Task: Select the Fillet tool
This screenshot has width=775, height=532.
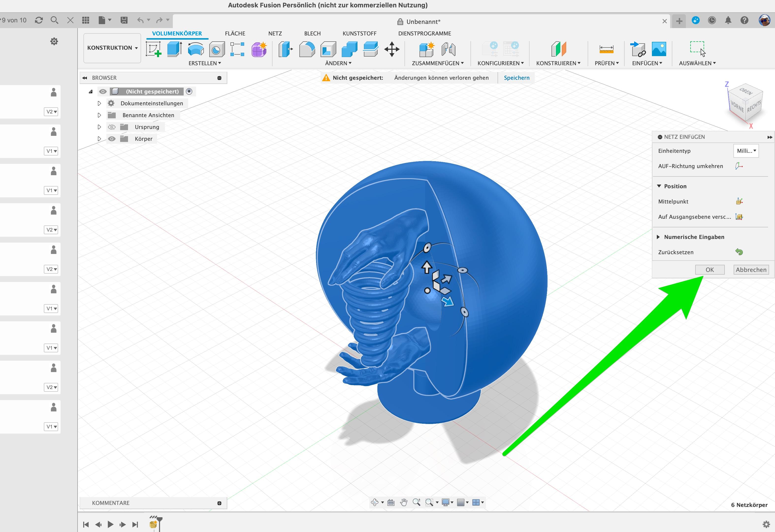Action: coord(307,49)
